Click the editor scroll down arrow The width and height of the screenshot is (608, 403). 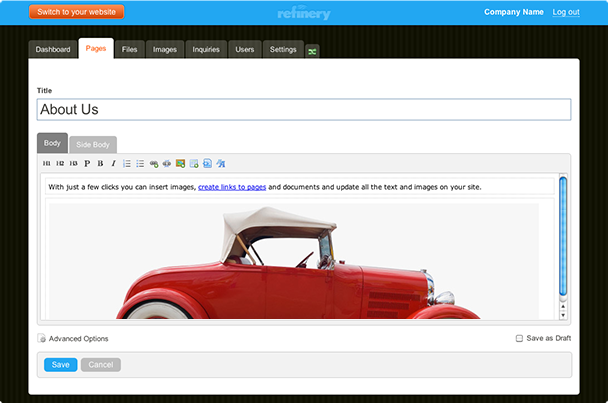pyautogui.click(x=563, y=315)
